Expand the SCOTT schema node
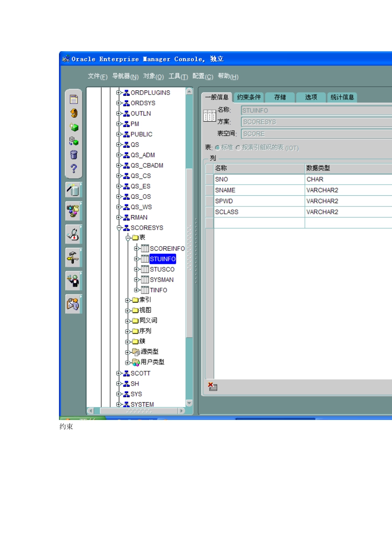This screenshot has width=392, height=555. click(x=119, y=373)
